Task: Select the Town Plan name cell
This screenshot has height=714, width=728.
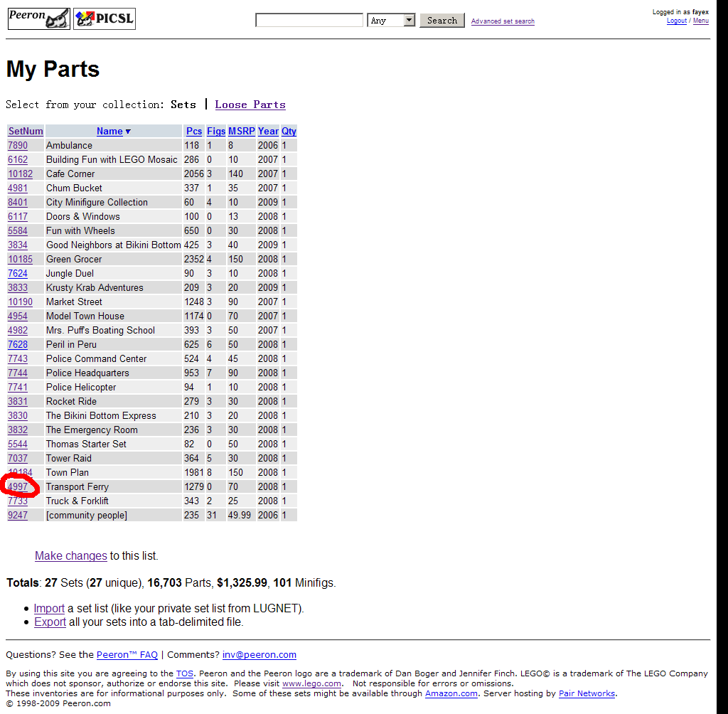Action: pos(113,472)
